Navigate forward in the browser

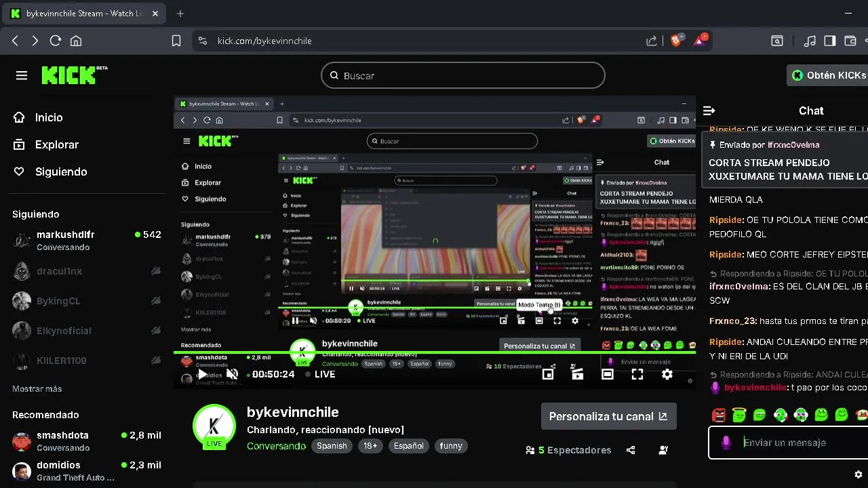tap(35, 41)
